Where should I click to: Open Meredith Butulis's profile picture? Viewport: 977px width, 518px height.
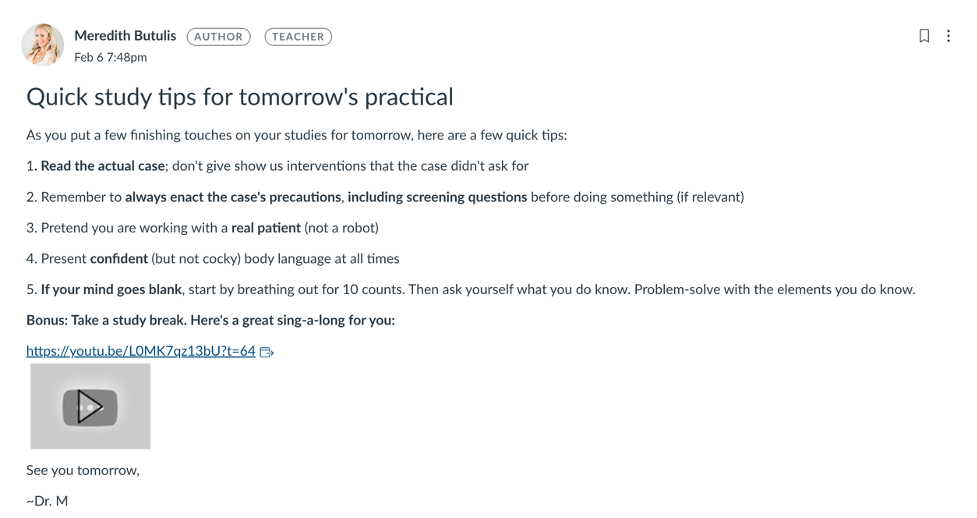pos(42,45)
